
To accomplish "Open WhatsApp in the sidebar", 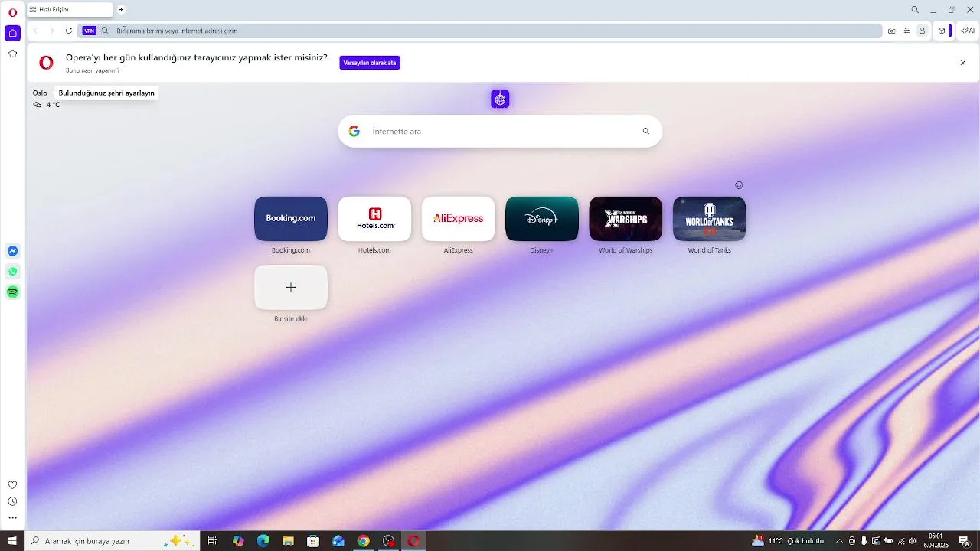I will tap(12, 272).
